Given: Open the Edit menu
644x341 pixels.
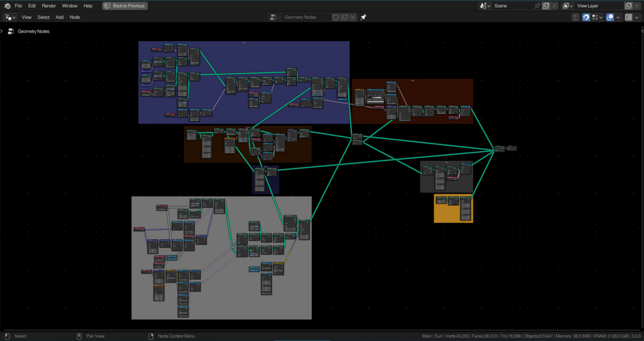Looking at the screenshot, I should (x=31, y=6).
